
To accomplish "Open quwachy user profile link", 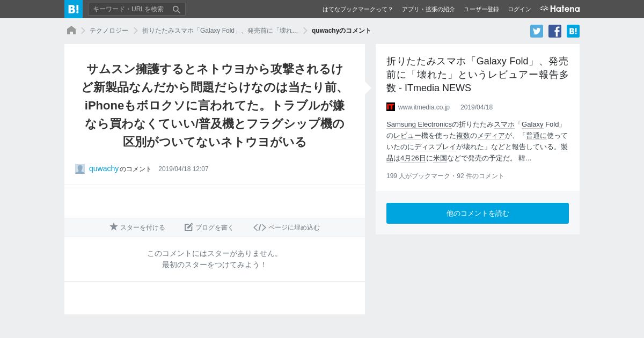I will (104, 168).
